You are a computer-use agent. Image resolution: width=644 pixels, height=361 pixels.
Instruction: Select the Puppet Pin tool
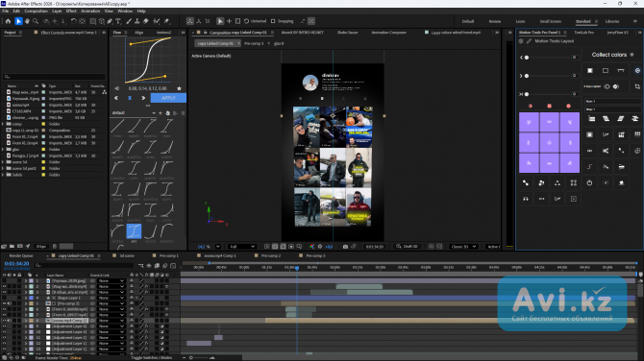tap(166, 21)
